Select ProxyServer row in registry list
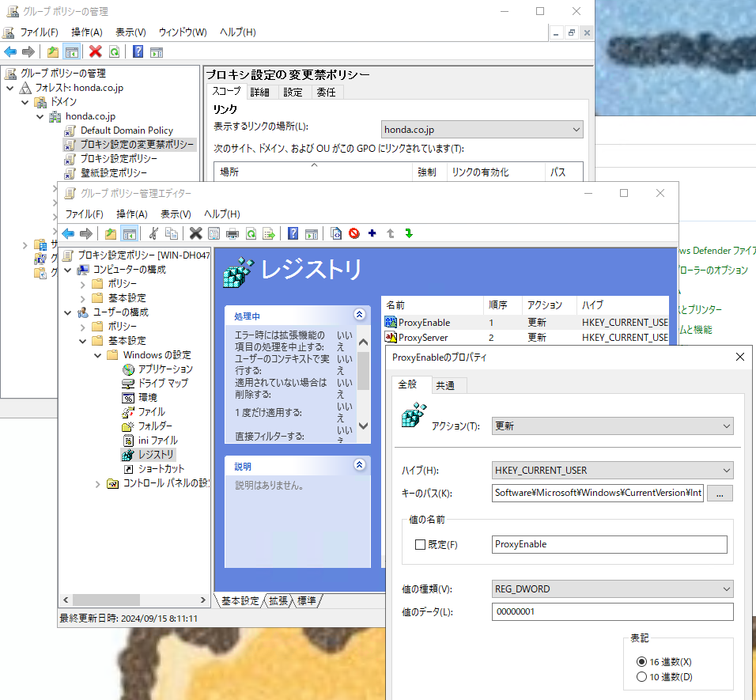 coord(526,338)
